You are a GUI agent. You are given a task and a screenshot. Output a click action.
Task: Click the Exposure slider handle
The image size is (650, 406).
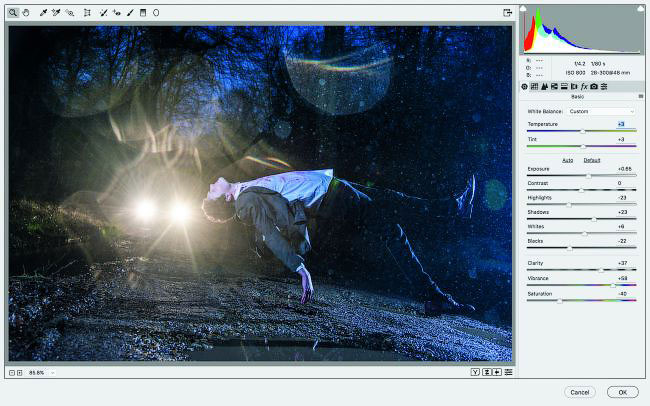pyautogui.click(x=588, y=176)
